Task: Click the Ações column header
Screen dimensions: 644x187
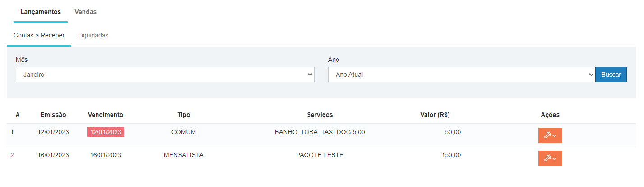Action: click(550, 115)
